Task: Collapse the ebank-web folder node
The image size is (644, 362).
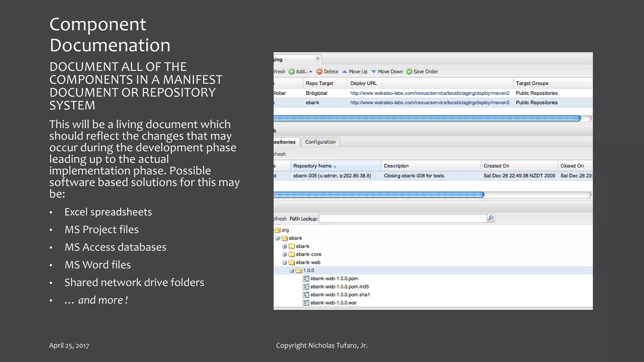Action: 285,262
